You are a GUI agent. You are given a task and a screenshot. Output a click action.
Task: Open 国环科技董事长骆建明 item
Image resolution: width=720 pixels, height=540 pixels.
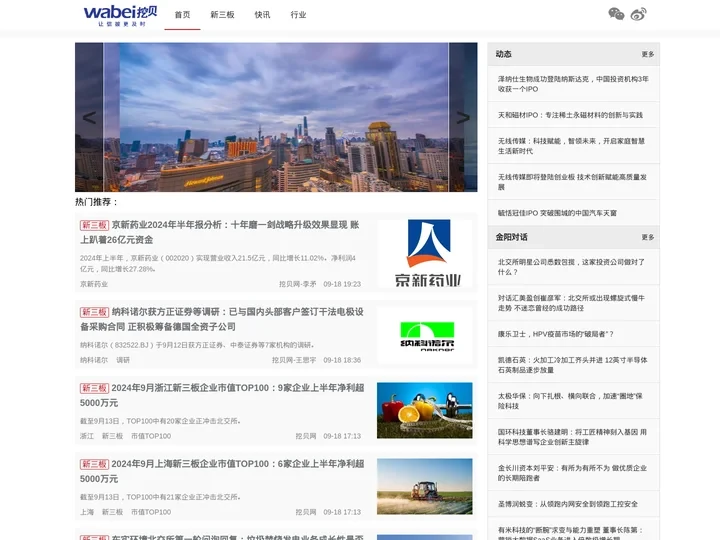tap(573, 437)
